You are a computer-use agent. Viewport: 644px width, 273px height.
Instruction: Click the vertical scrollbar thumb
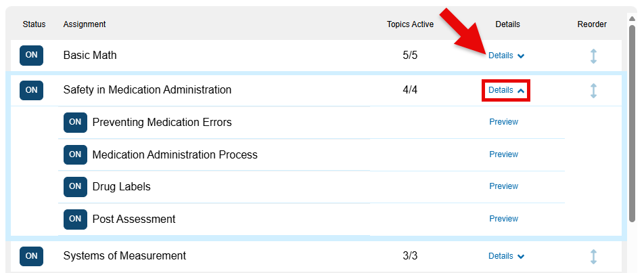632,122
